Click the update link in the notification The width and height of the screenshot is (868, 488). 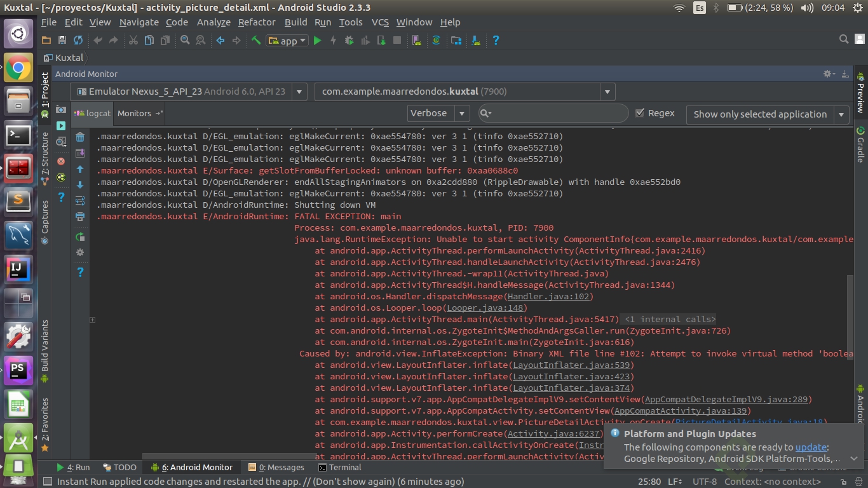click(x=811, y=447)
